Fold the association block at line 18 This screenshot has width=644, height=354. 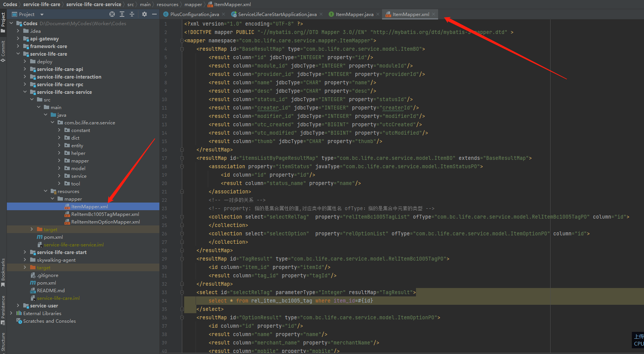point(182,166)
